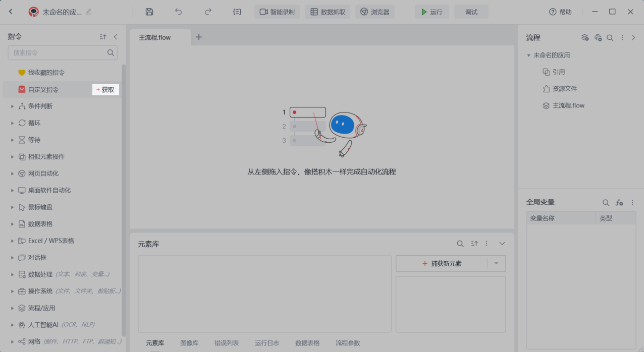Search in the 流程 panel
Screen dimensions: 644x352
(610, 37)
